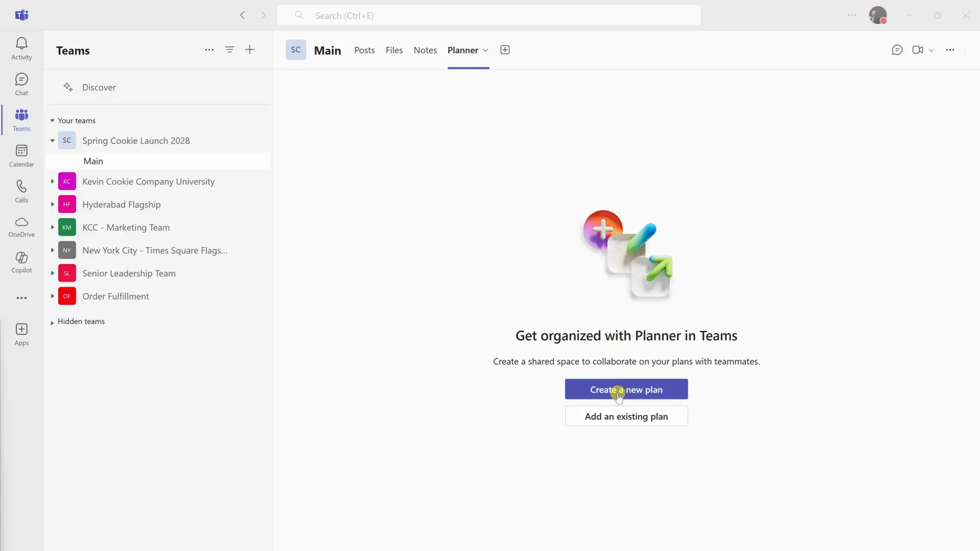
Task: Collapse the Your teams section
Action: [52, 121]
